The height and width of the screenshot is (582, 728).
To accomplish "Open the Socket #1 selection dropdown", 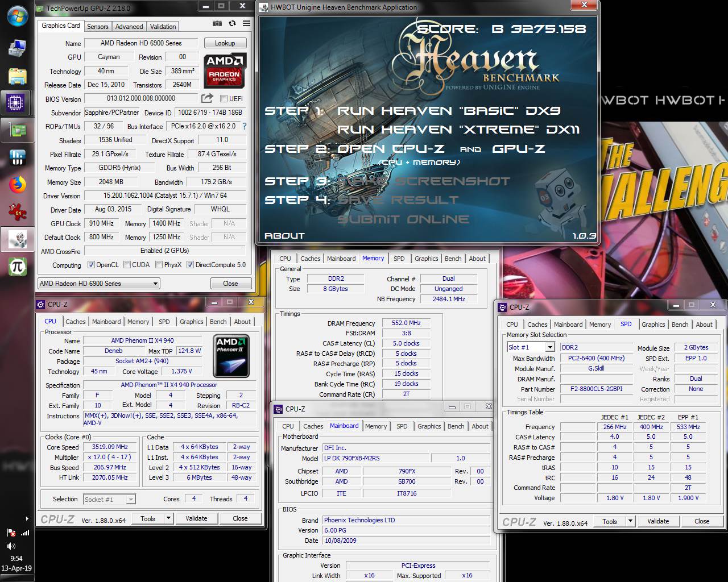I will point(109,499).
